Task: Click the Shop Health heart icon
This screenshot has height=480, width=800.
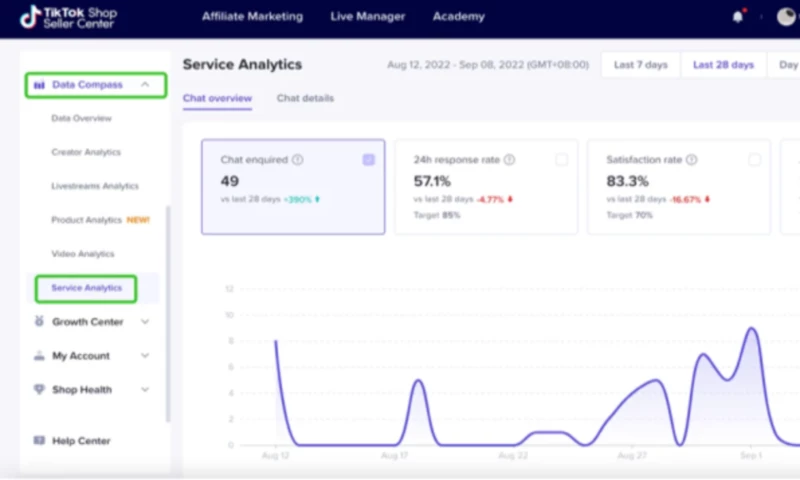Action: (39, 390)
